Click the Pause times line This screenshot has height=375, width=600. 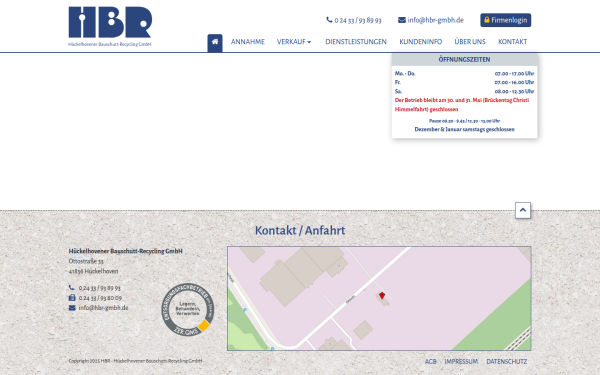464,121
